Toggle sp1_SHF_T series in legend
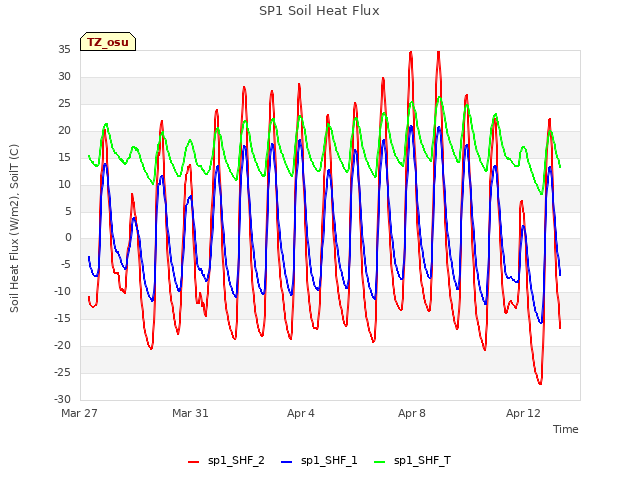Viewport: 640px width, 480px height. (412, 460)
